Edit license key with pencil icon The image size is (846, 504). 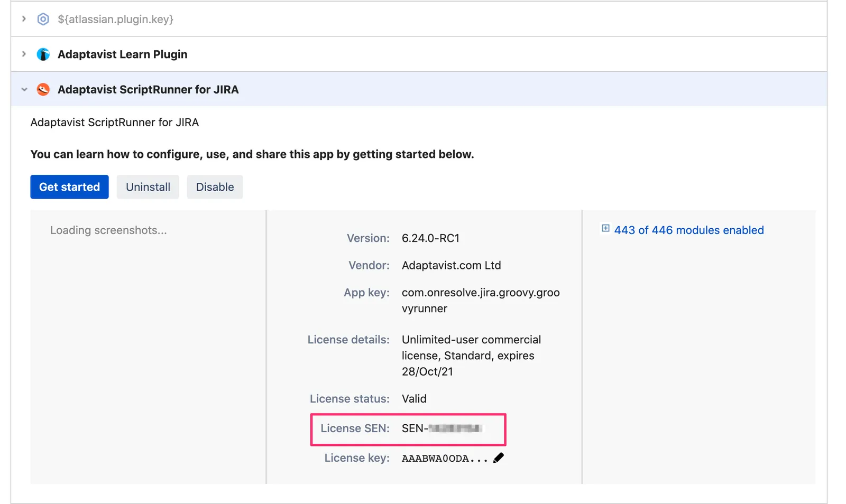499,458
